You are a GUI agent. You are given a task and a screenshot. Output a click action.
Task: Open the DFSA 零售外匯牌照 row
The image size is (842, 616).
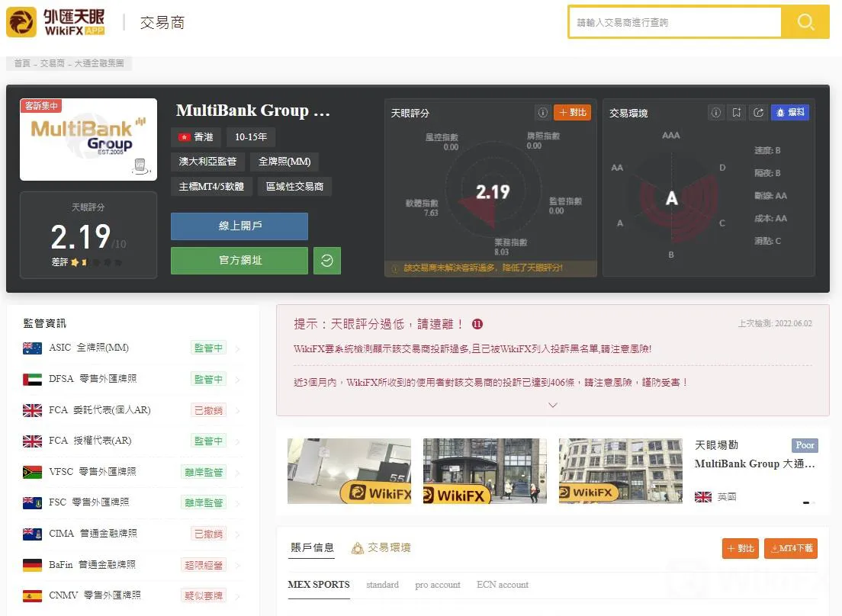[x=132, y=379]
